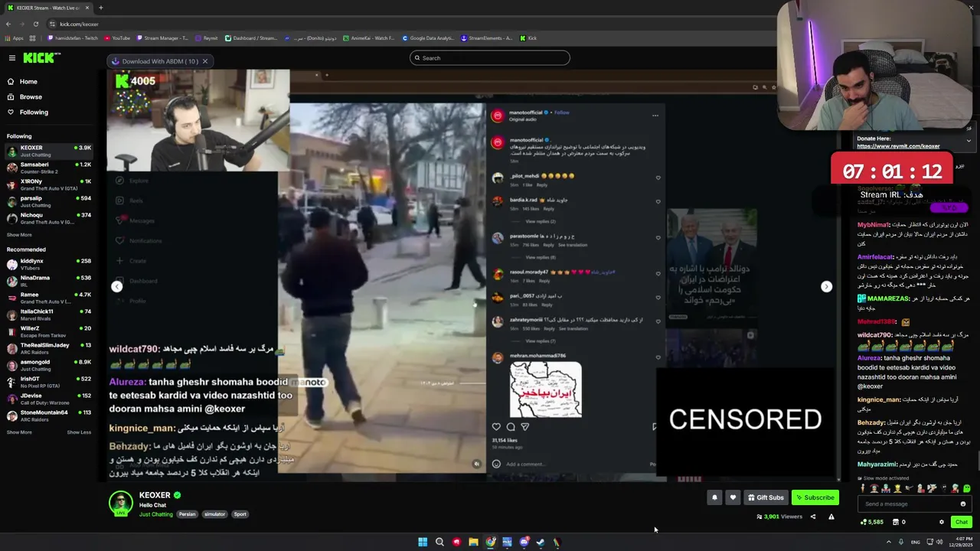This screenshot has height=551, width=980.
Task: Open the YouTube bookmark
Action: (116, 37)
